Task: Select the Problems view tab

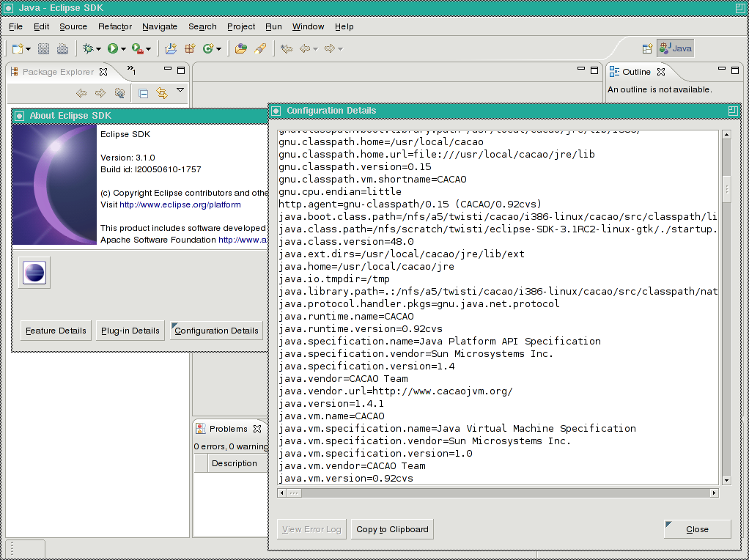Action: 229,429
